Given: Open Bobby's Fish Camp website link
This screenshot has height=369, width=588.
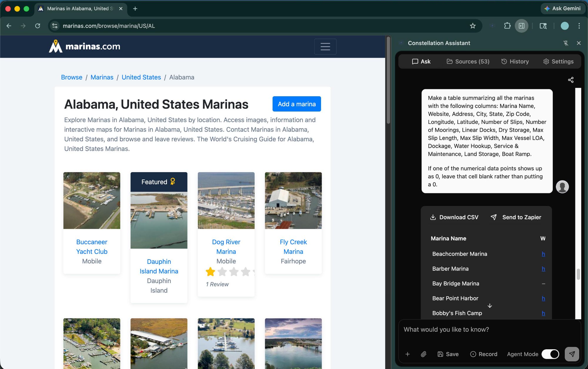Looking at the screenshot, I should pos(543,313).
